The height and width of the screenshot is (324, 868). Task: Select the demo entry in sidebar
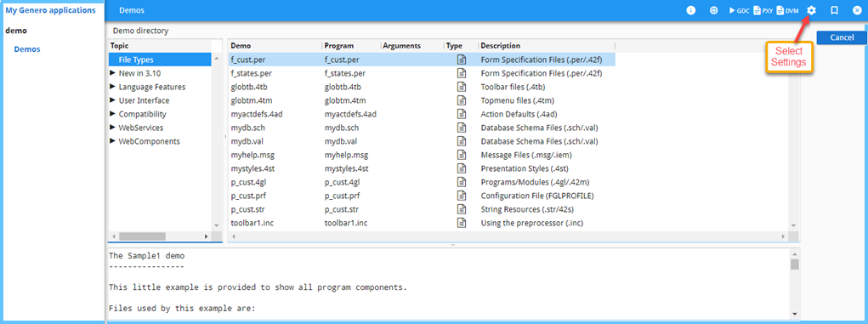tap(16, 31)
